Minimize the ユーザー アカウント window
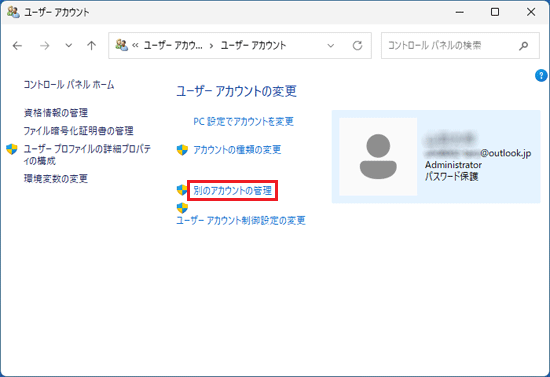The width and height of the screenshot is (550, 377). point(460,12)
